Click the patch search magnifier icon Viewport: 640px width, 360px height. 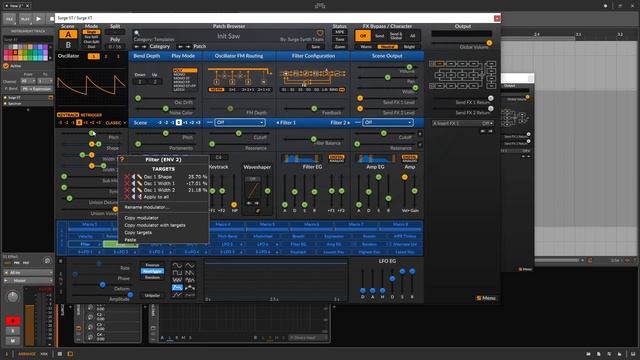(137, 33)
